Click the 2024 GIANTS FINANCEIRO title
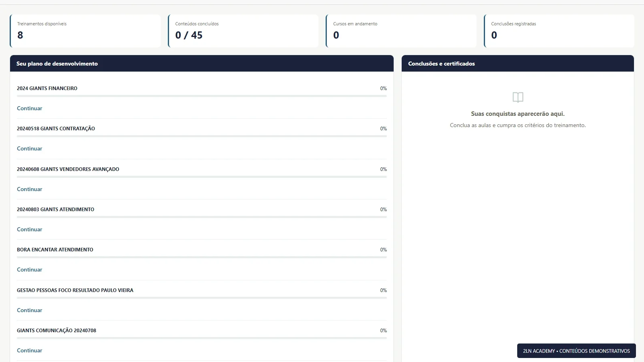 coord(47,88)
